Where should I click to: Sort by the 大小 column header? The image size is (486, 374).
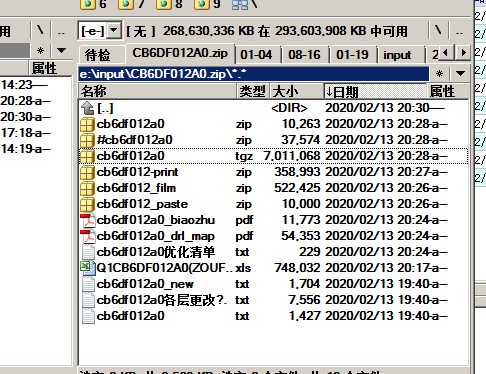coord(296,91)
